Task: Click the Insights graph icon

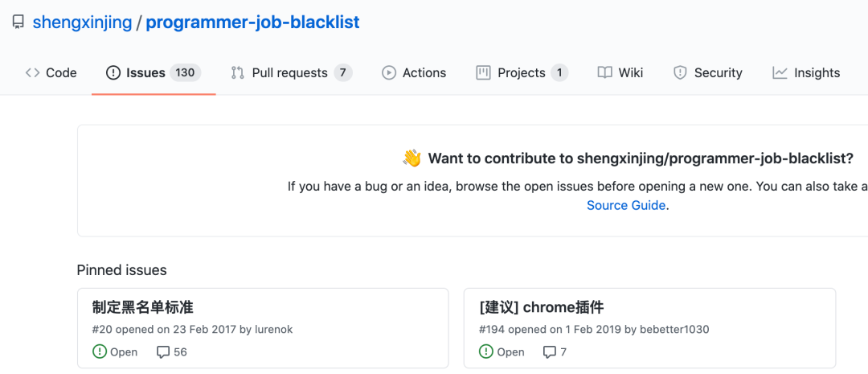Action: [780, 72]
